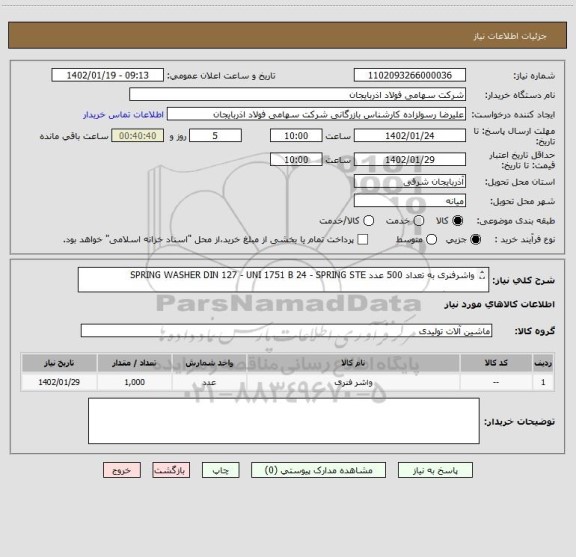Click the جزئیات اطلاعات نیاز header title

[510, 36]
